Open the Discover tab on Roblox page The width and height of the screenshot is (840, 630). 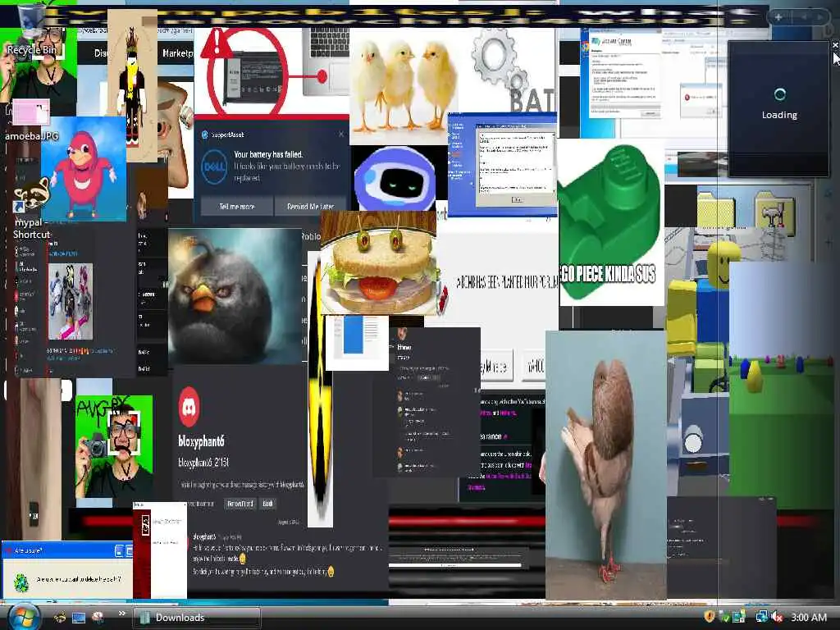(x=99, y=53)
